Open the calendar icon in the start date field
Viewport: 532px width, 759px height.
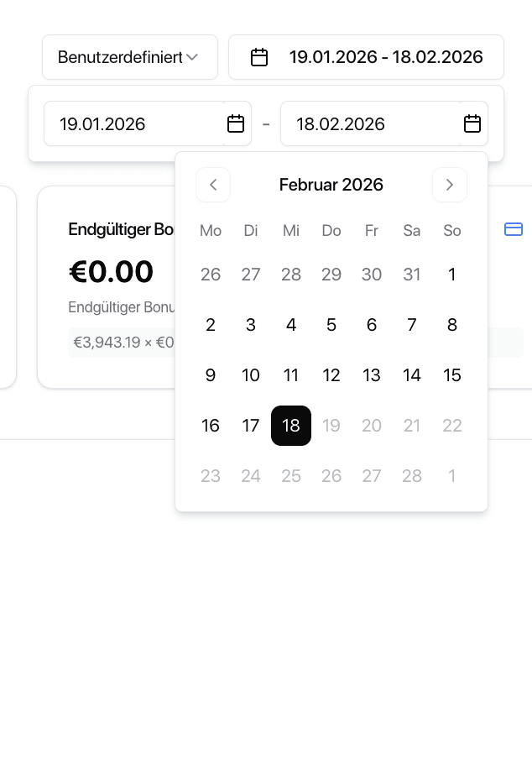pyautogui.click(x=236, y=123)
